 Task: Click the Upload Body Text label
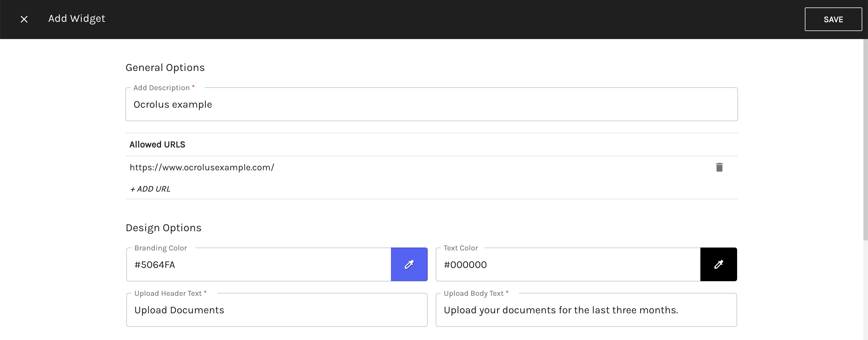[x=473, y=293]
